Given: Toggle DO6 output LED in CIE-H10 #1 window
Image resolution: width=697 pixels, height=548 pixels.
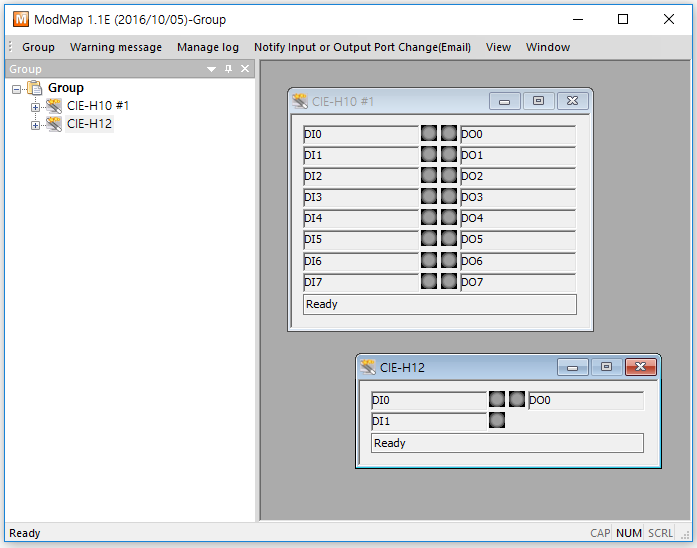Looking at the screenshot, I should (x=449, y=260).
